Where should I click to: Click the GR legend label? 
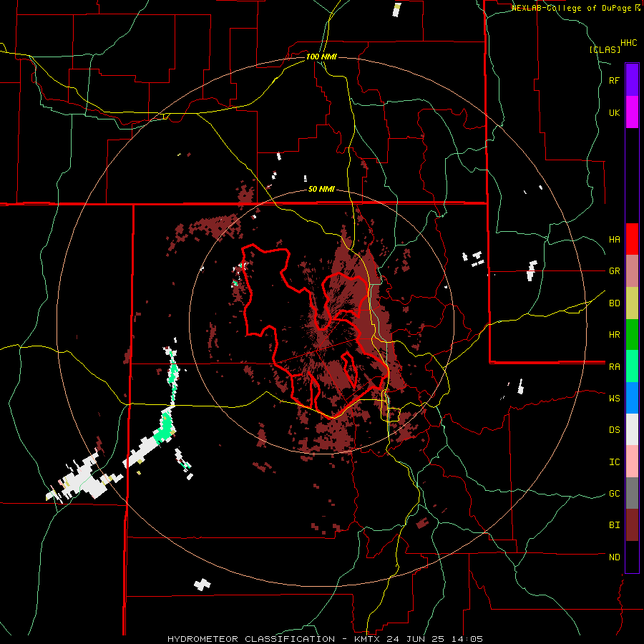click(x=614, y=271)
